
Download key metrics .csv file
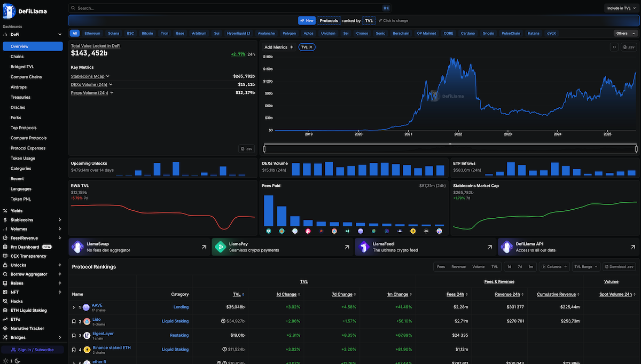click(x=246, y=149)
